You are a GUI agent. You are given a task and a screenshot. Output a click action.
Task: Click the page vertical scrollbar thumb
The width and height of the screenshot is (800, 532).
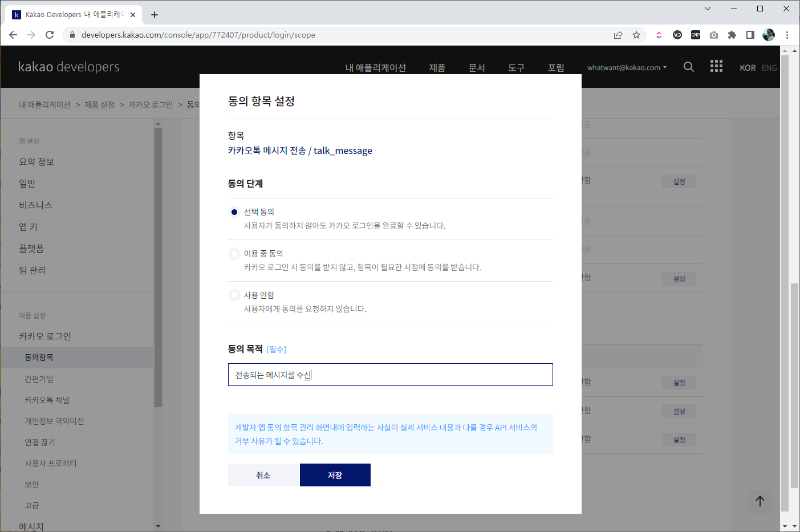[794, 385]
